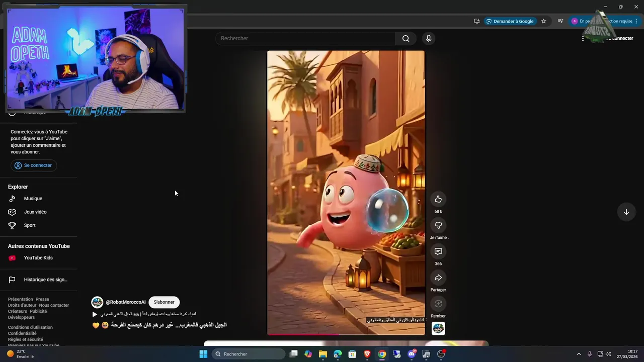Expand the system tray hidden icons chevron
The width and height of the screenshot is (644, 362).
click(579, 354)
